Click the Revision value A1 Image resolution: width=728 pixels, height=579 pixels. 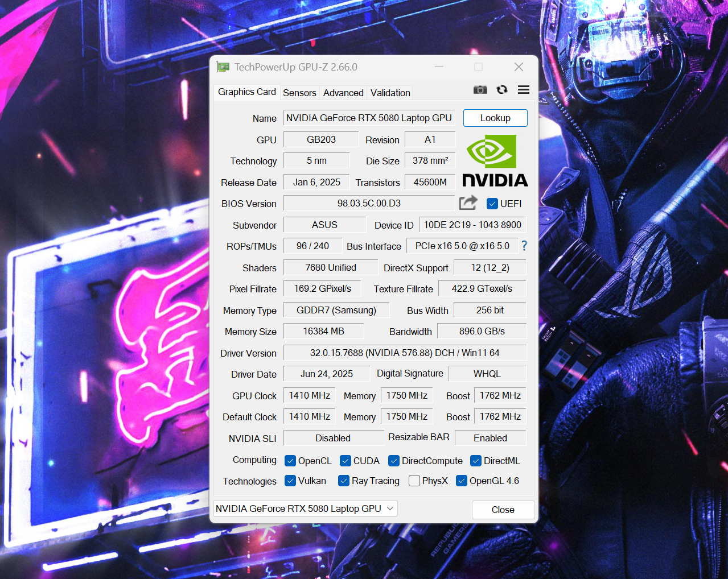click(x=430, y=139)
